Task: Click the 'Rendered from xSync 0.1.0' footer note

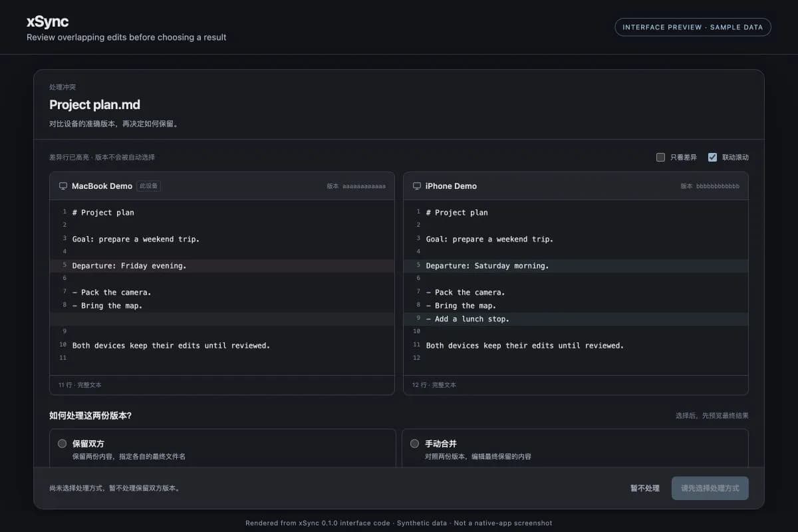Action: point(399,523)
